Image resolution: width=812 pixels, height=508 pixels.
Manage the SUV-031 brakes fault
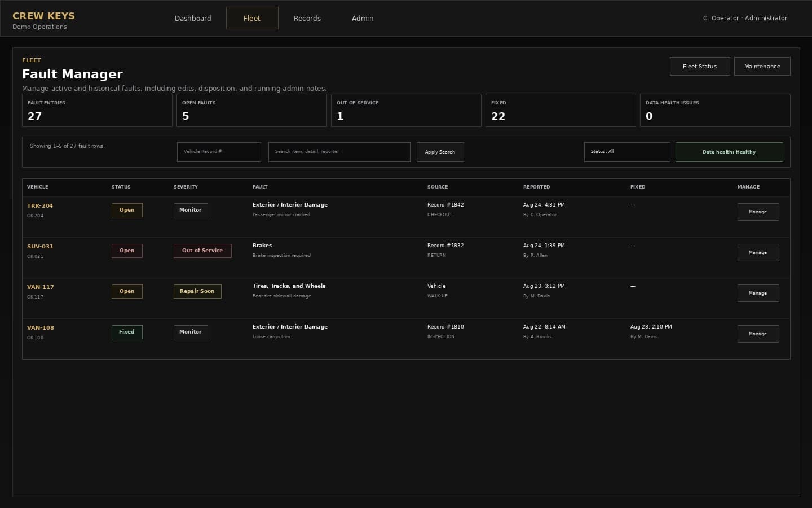pos(758,252)
